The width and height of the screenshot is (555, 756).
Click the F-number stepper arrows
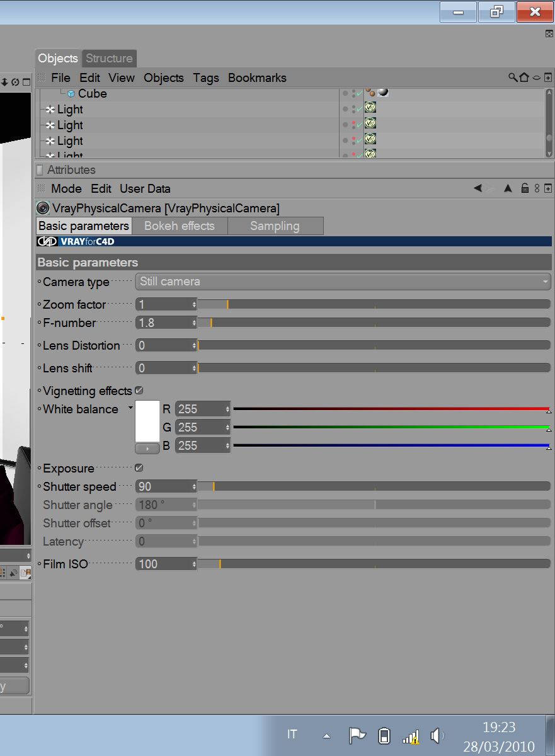(x=194, y=323)
